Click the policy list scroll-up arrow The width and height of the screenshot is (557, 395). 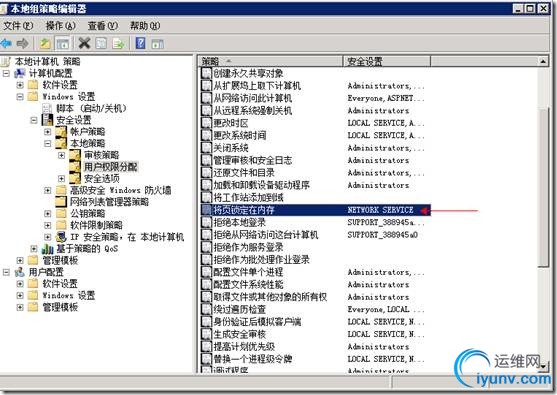click(543, 61)
